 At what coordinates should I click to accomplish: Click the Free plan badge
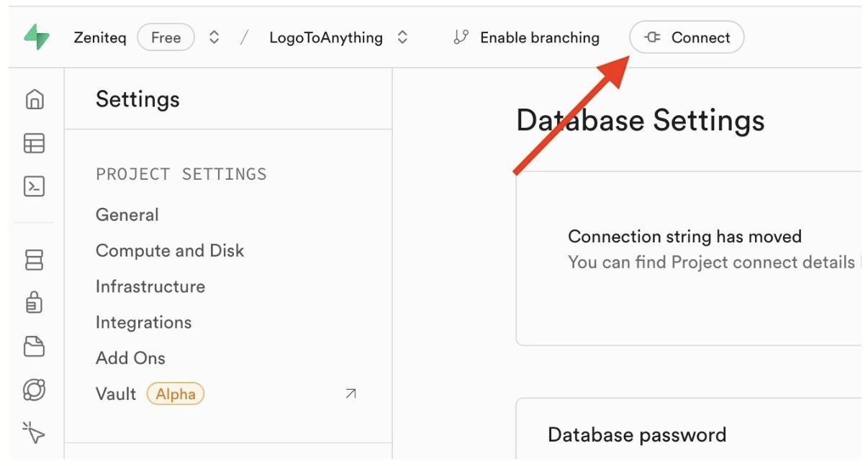point(166,37)
